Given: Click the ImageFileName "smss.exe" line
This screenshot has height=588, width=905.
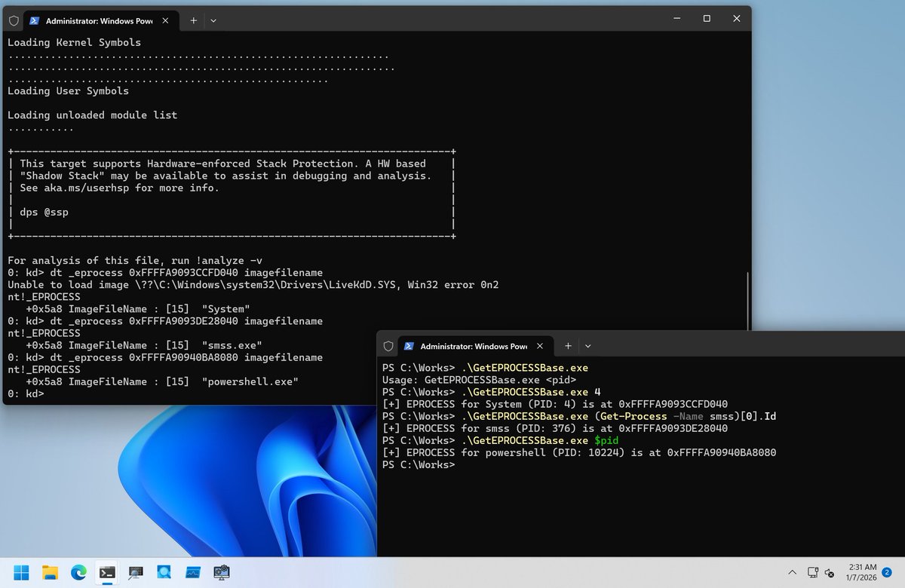Looking at the screenshot, I should tap(144, 345).
